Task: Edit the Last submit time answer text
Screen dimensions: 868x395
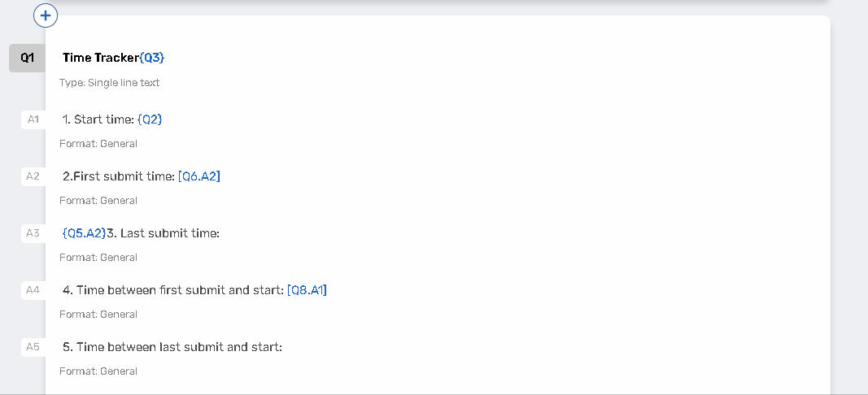Action: [x=164, y=233]
